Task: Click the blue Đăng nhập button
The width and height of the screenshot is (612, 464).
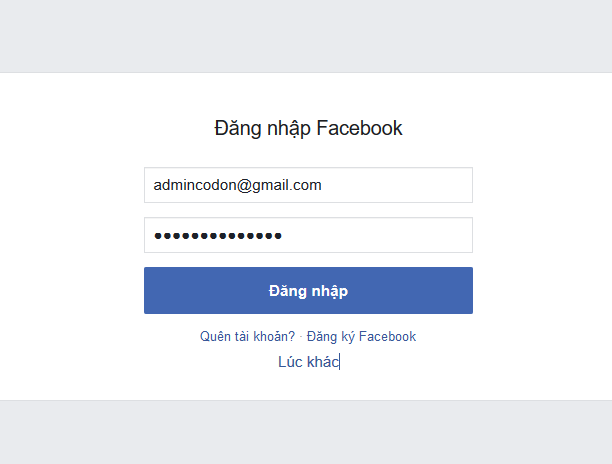Action: (308, 290)
